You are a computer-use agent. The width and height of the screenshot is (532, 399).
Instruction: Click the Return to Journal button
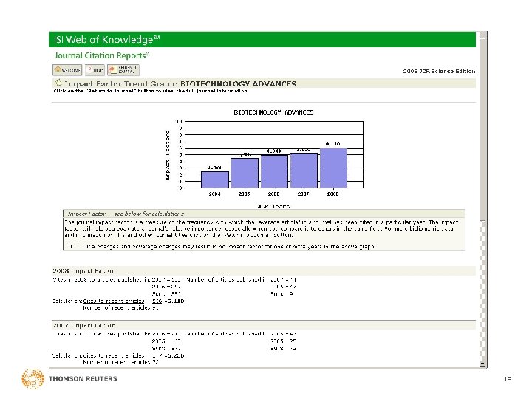coord(123,70)
